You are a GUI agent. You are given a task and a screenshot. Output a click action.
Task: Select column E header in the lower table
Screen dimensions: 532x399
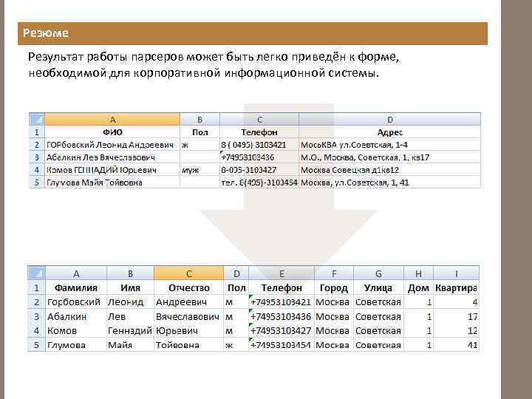click(x=282, y=273)
